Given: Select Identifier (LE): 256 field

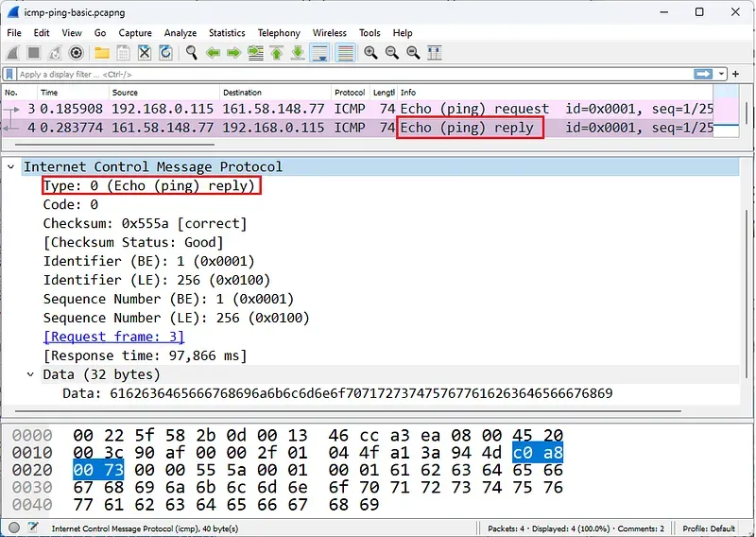Looking at the screenshot, I should 157,280.
